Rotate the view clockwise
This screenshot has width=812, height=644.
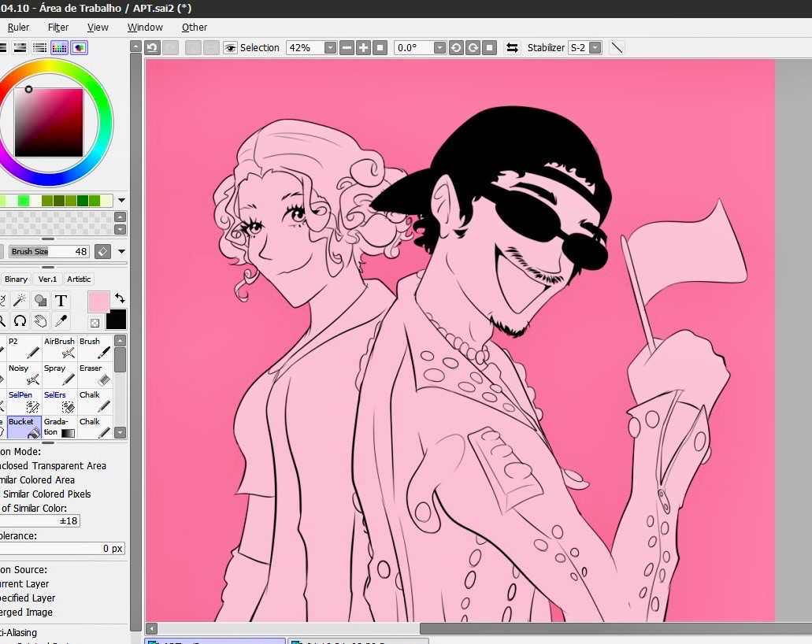[x=473, y=47]
